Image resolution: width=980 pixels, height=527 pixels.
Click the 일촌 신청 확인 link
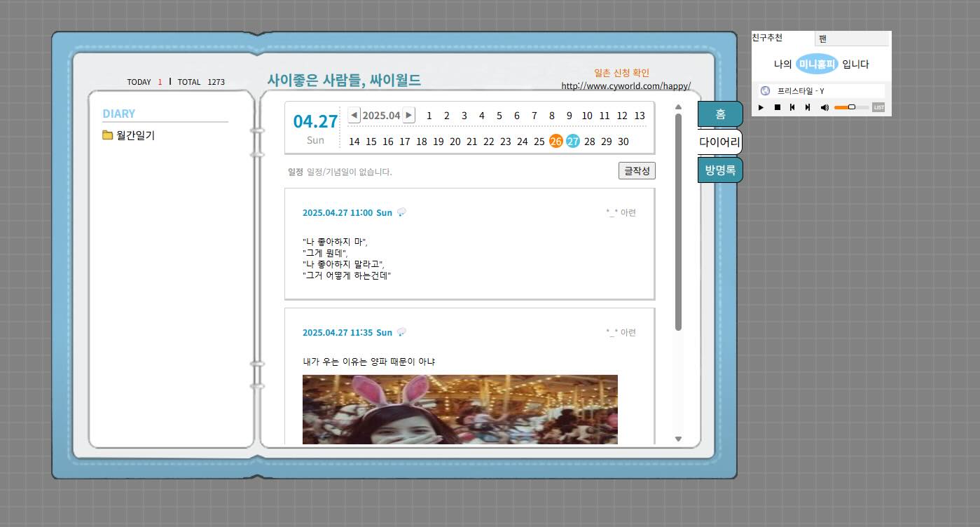pos(621,73)
